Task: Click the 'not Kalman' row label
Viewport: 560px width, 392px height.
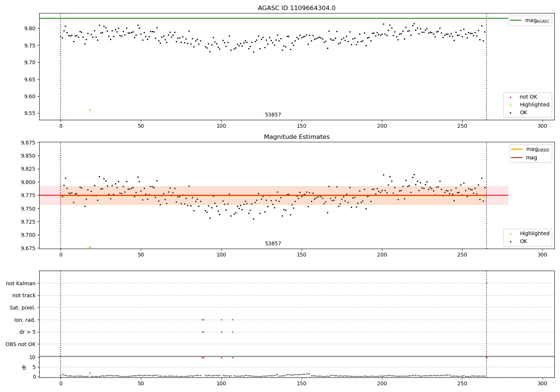Action: point(21,284)
